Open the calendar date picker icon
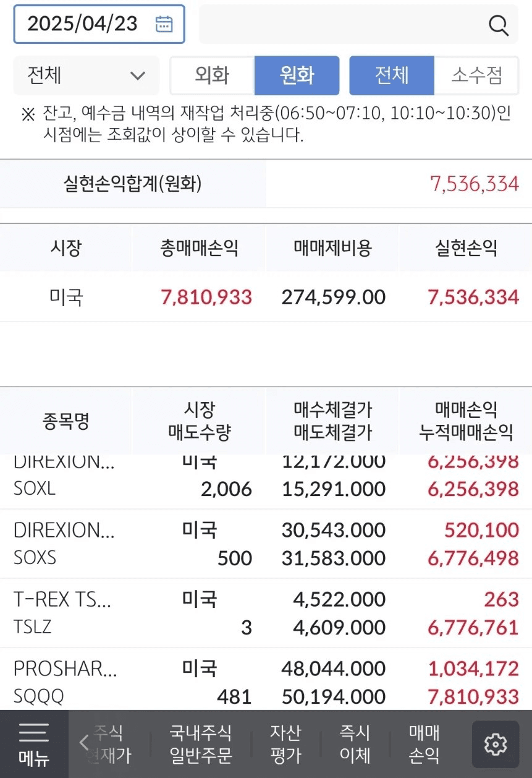This screenshot has height=778, width=532. tap(164, 24)
